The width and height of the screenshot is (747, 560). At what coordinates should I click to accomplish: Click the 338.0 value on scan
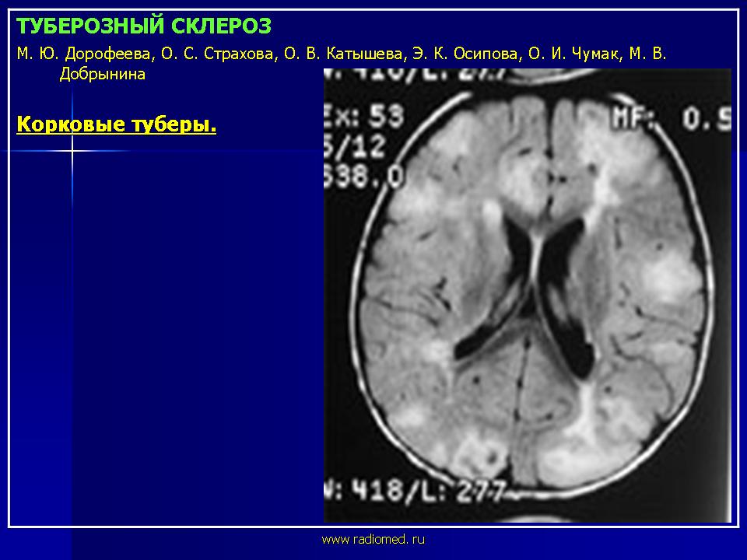coord(363,177)
